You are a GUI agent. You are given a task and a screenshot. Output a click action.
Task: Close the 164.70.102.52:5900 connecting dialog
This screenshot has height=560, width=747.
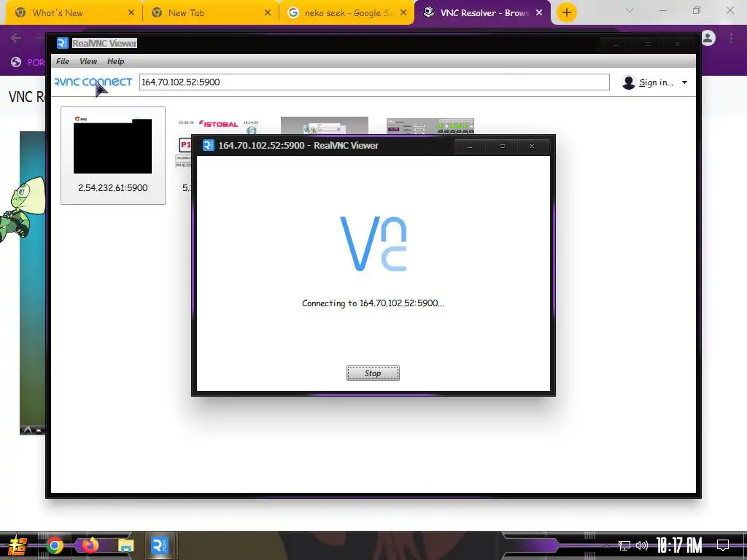point(532,146)
